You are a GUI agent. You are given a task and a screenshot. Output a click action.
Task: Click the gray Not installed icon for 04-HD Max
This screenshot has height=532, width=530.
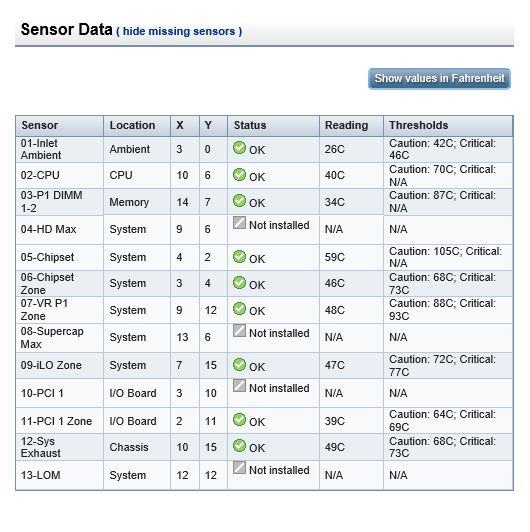point(239,223)
